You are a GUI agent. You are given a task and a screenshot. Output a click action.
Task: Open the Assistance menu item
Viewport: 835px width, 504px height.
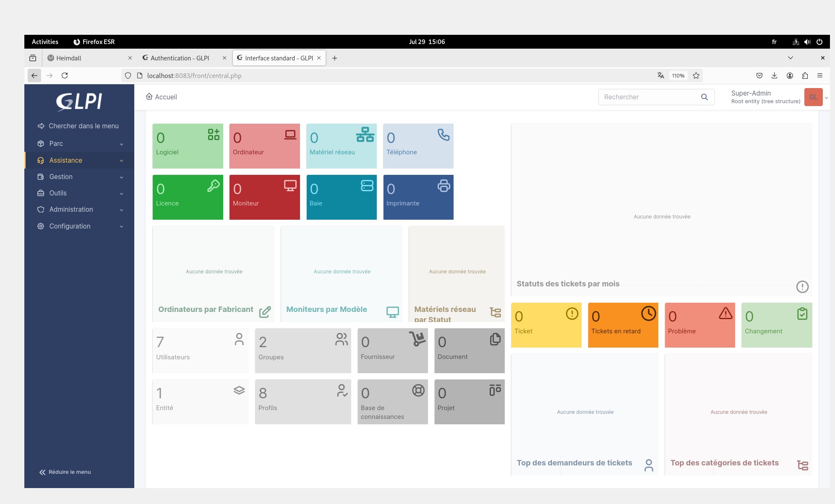[66, 161]
